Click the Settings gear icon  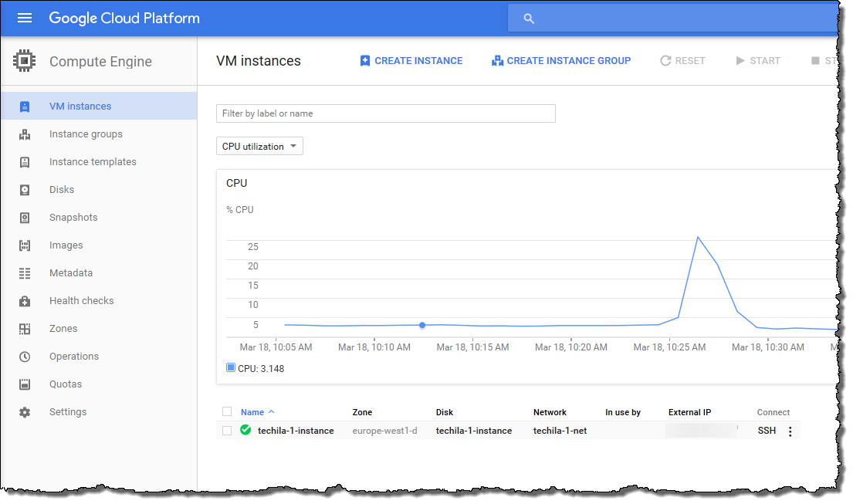[25, 412]
